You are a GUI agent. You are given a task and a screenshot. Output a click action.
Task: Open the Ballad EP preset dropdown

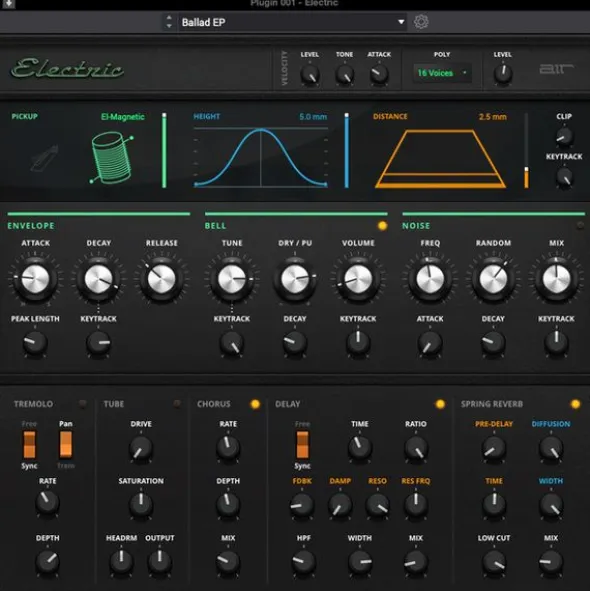292,22
